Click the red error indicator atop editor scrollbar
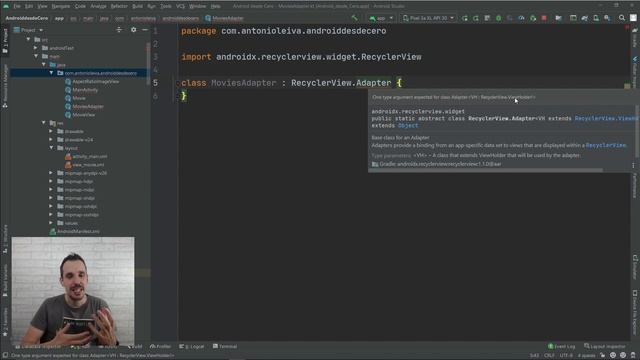The image size is (640, 360). [627, 27]
